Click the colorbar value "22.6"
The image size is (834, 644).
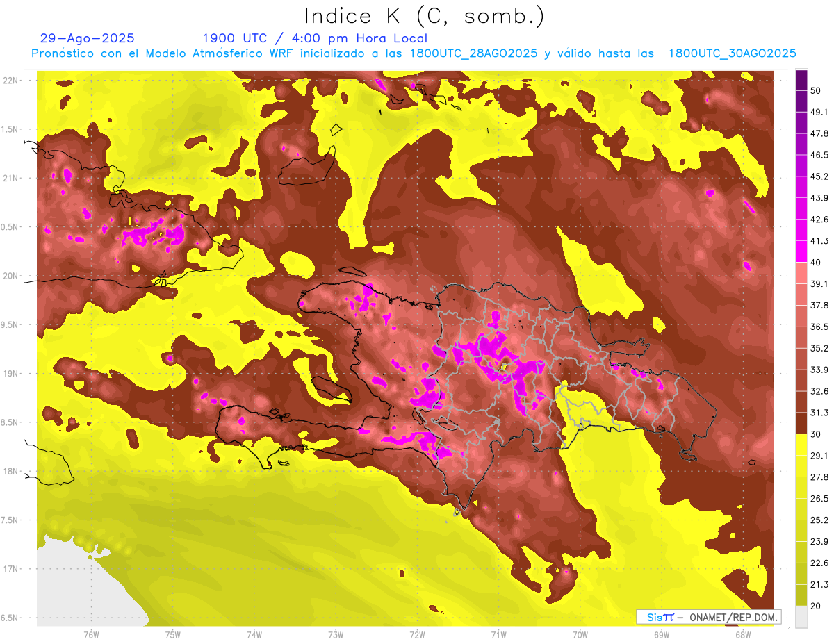(x=819, y=563)
